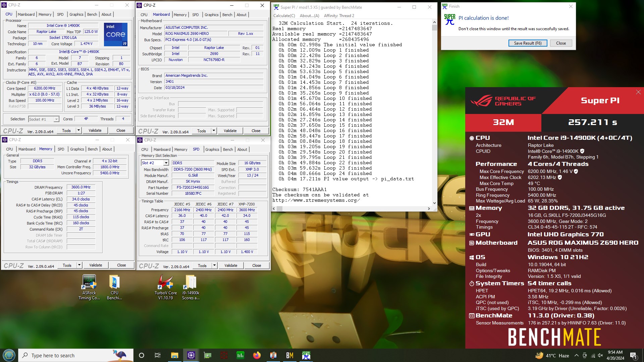This screenshot has width=644, height=362.
Task: Click the Meet Now camera tray icon
Action: tap(585, 356)
